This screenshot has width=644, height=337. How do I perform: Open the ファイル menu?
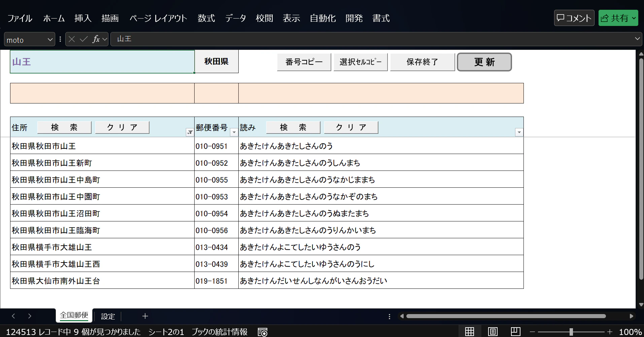(x=20, y=18)
